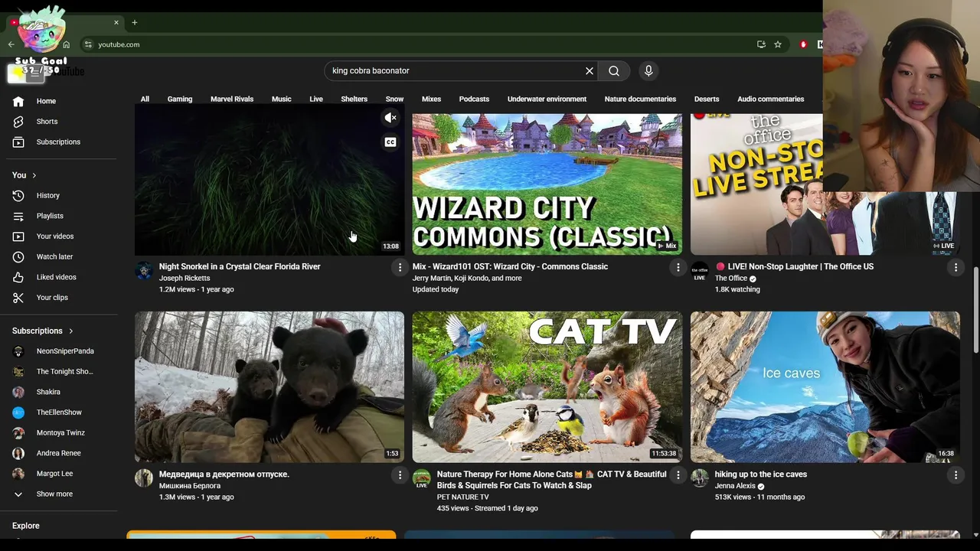Image resolution: width=980 pixels, height=551 pixels.
Task: Select the Underwater environment filter chip
Action: [x=547, y=99]
